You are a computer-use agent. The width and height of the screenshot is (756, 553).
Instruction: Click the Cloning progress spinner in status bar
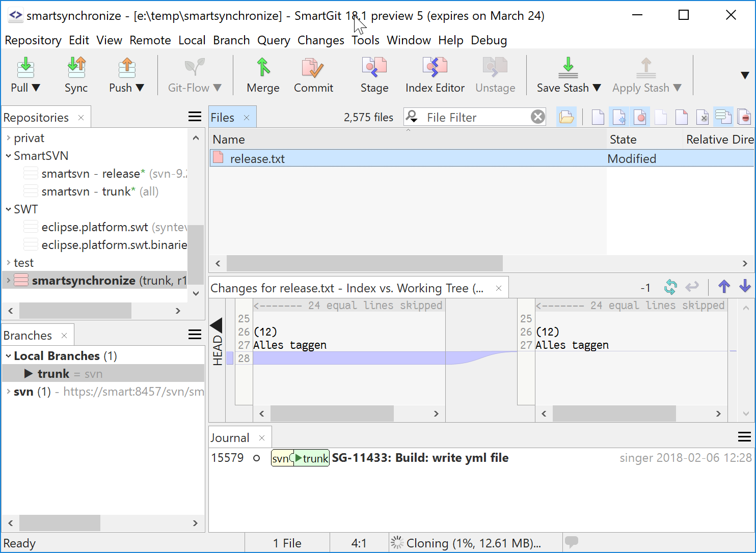coord(397,543)
